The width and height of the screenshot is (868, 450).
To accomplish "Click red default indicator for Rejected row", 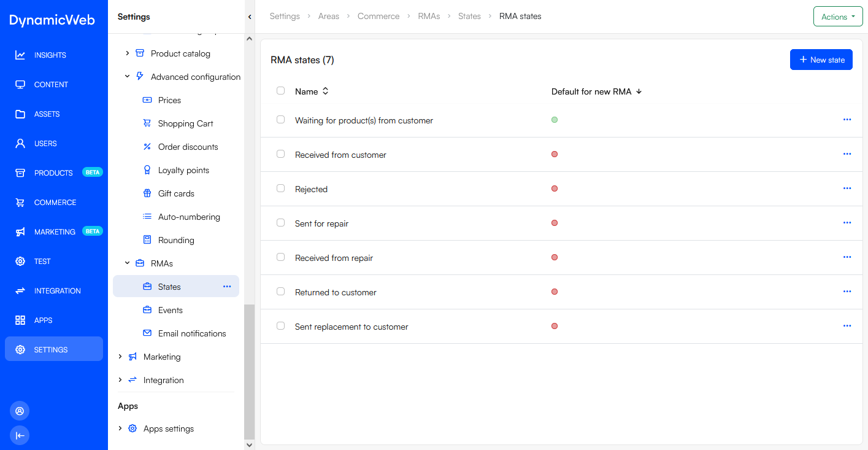I will [x=555, y=188].
